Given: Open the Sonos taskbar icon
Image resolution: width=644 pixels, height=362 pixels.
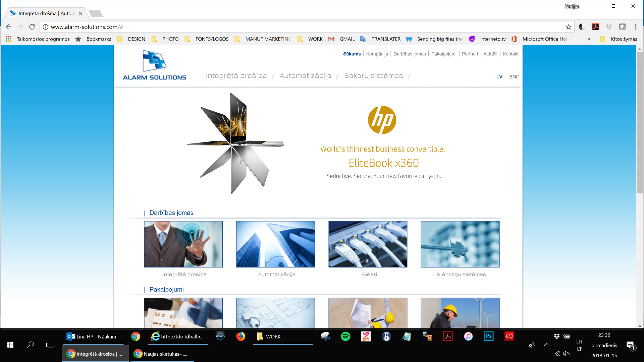Looking at the screenshot, I should pos(220,336).
